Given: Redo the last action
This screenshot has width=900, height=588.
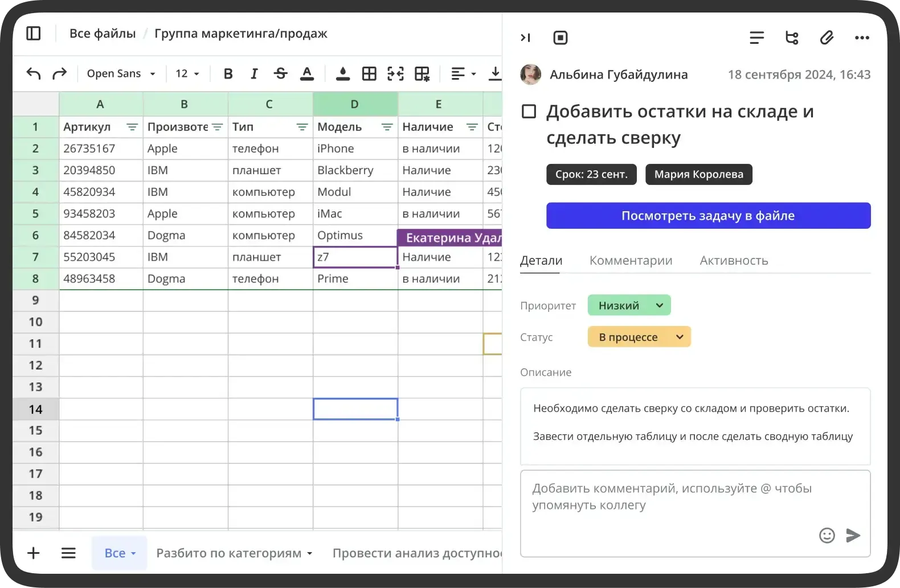Looking at the screenshot, I should click(59, 73).
